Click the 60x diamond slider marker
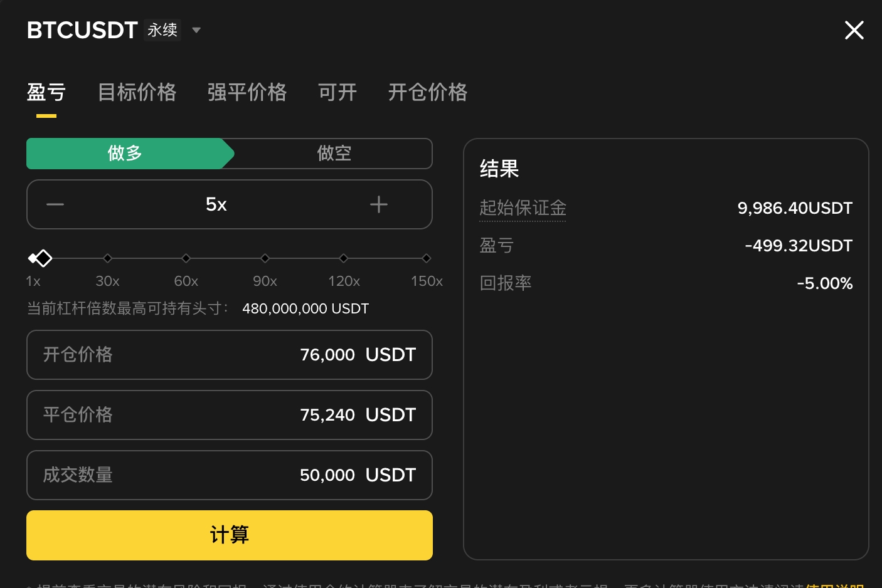Screen dimensions: 882x588 pyautogui.click(x=186, y=258)
